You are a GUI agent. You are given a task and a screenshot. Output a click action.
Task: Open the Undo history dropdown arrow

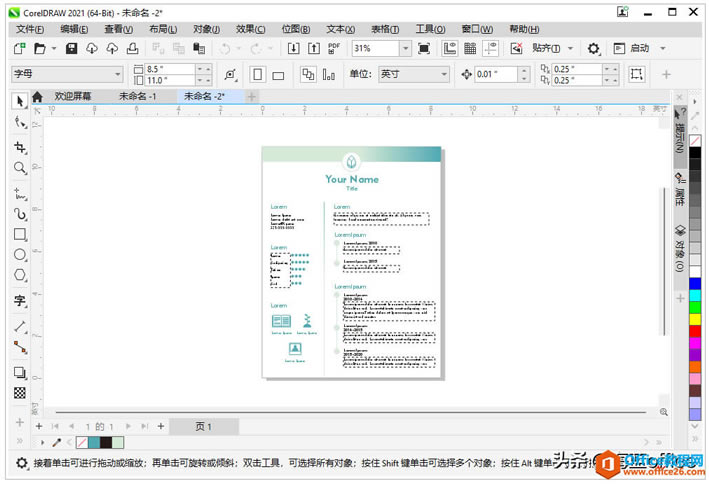pos(239,48)
